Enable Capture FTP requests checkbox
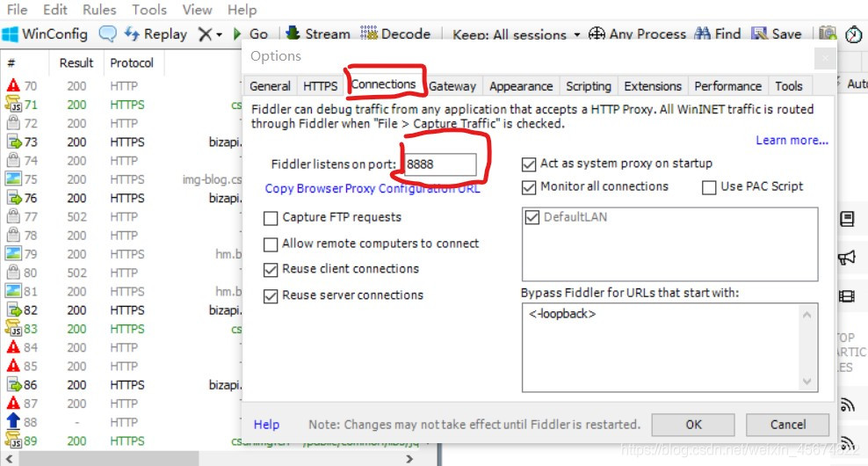868x466 pixels. coord(270,218)
